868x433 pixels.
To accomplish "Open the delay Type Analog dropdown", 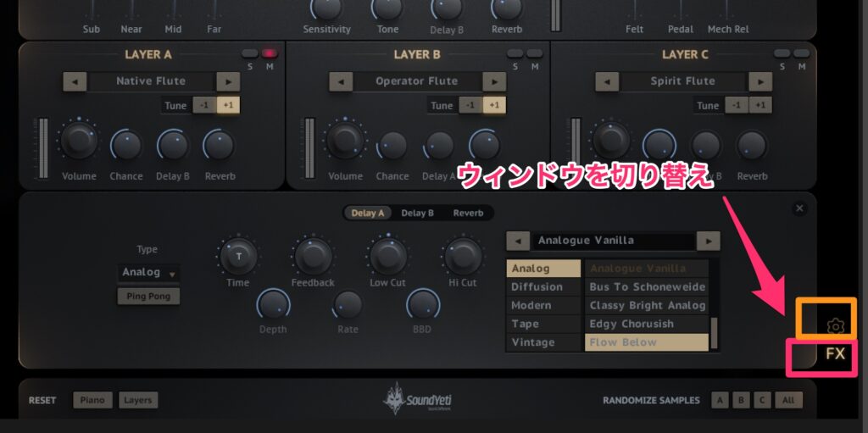I will (148, 272).
